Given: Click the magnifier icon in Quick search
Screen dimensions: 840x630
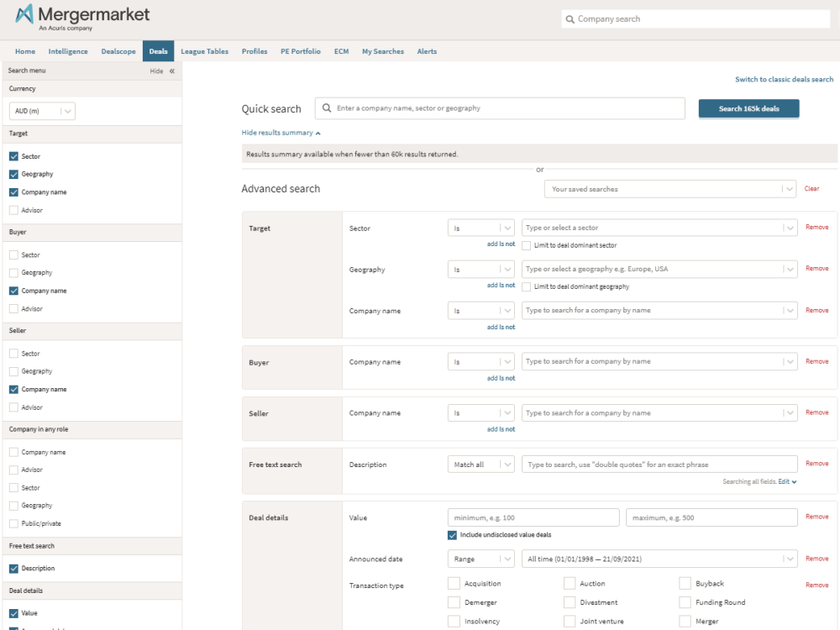Looking at the screenshot, I should 326,108.
